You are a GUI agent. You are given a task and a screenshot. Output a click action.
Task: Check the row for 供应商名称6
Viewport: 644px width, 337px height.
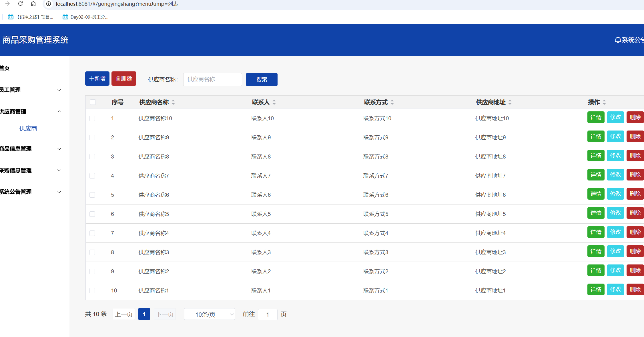(x=92, y=195)
